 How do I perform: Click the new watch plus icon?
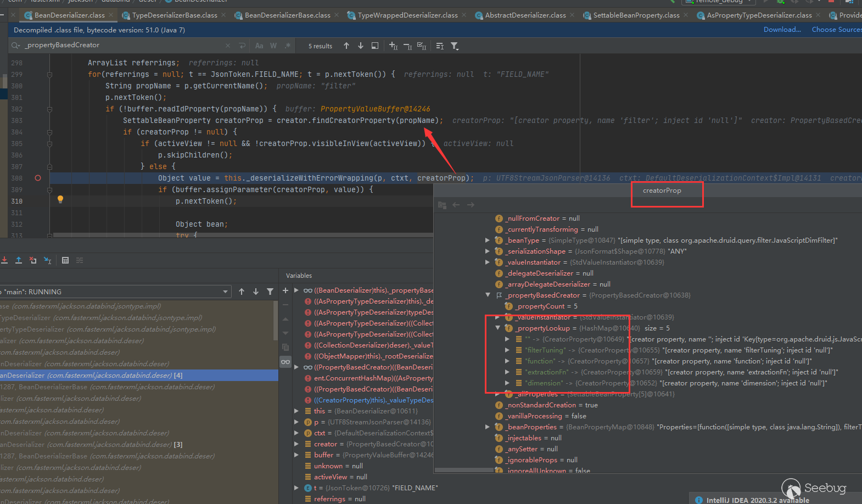286,290
